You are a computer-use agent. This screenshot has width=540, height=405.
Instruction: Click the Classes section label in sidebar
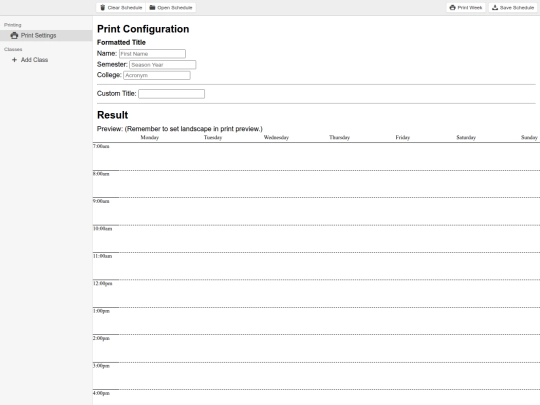(x=13, y=50)
